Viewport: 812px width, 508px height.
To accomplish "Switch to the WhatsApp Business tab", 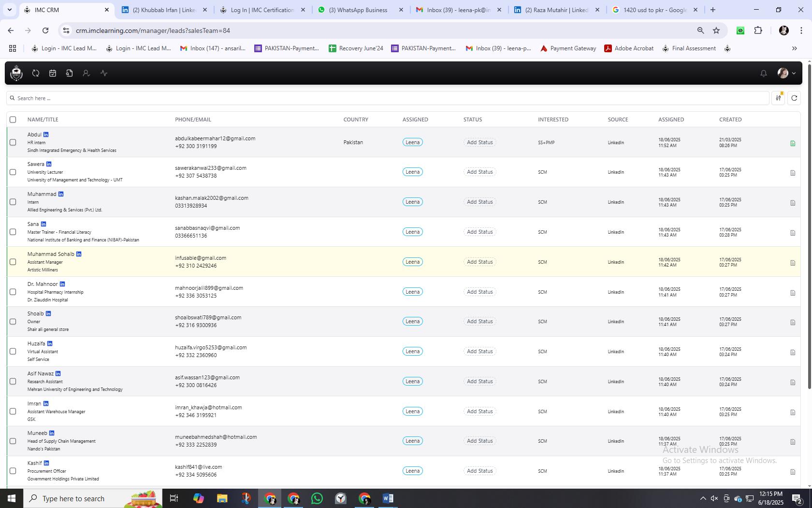I will coord(360,10).
